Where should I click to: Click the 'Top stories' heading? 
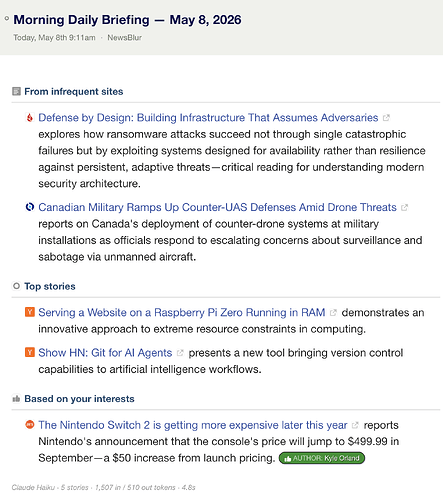pos(50,286)
